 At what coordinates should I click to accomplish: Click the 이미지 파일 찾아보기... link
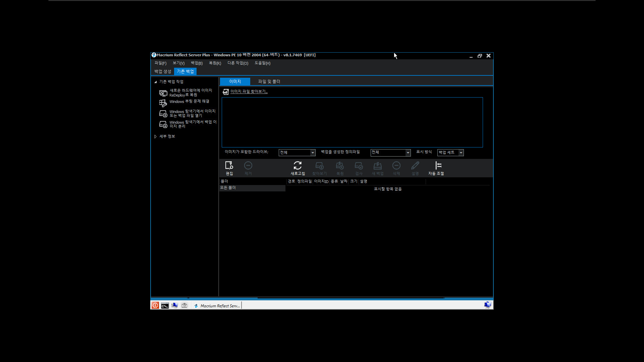pos(249,92)
